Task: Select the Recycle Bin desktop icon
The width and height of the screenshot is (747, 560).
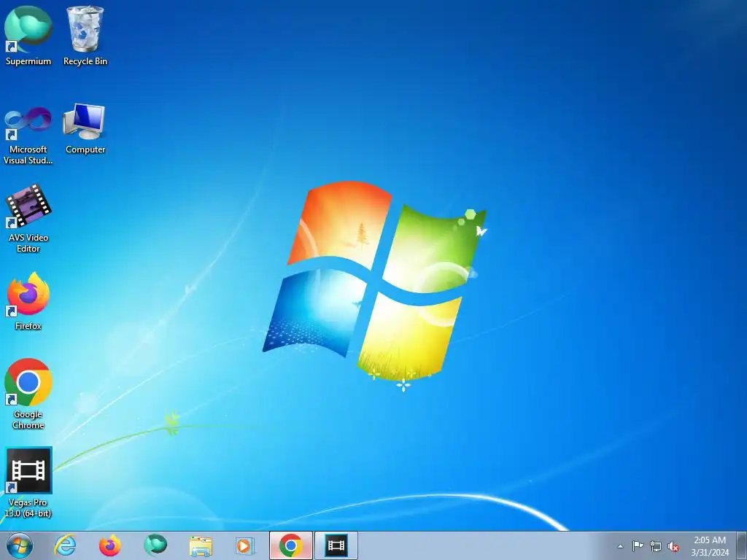Action: tap(85, 35)
